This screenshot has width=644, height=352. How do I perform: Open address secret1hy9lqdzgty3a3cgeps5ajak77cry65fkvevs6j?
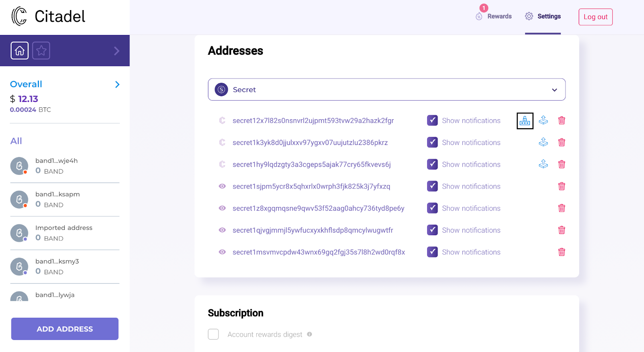click(312, 164)
